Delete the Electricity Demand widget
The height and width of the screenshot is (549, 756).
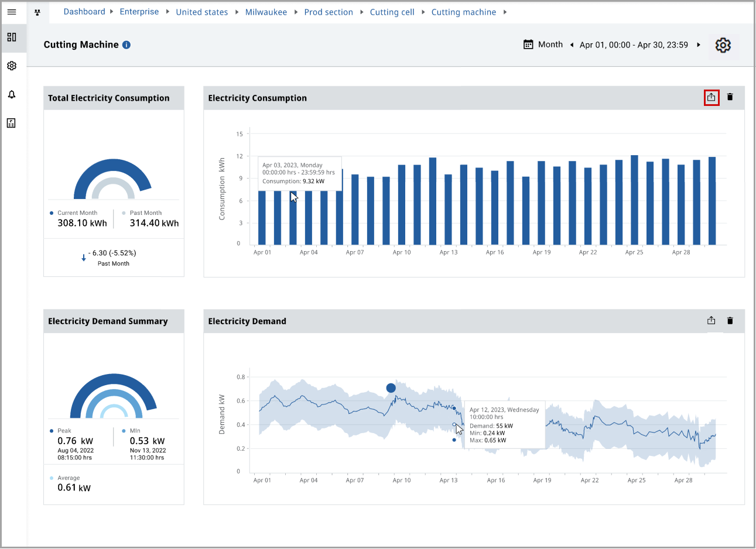730,320
